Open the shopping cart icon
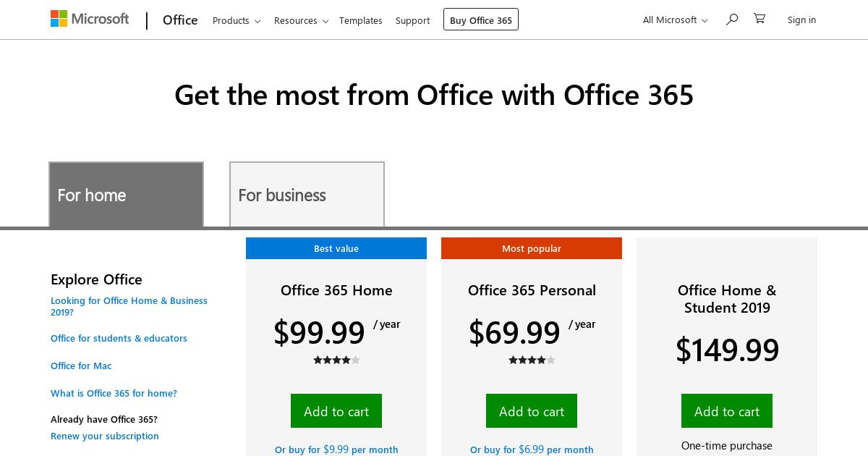This screenshot has width=868, height=456. click(x=759, y=19)
